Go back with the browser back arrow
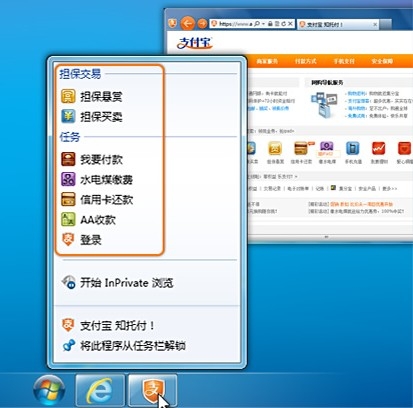413x408 pixels. pos(188,24)
